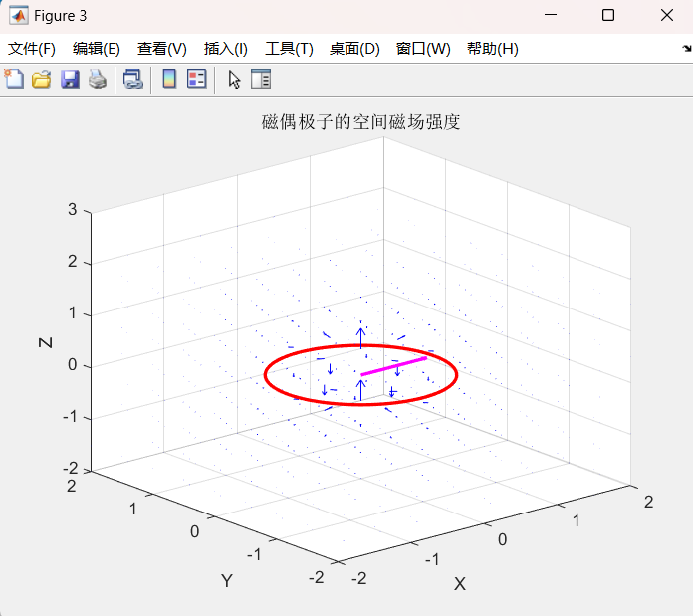Open the 插入(I) menu
Screen dimensions: 693x616
point(225,49)
